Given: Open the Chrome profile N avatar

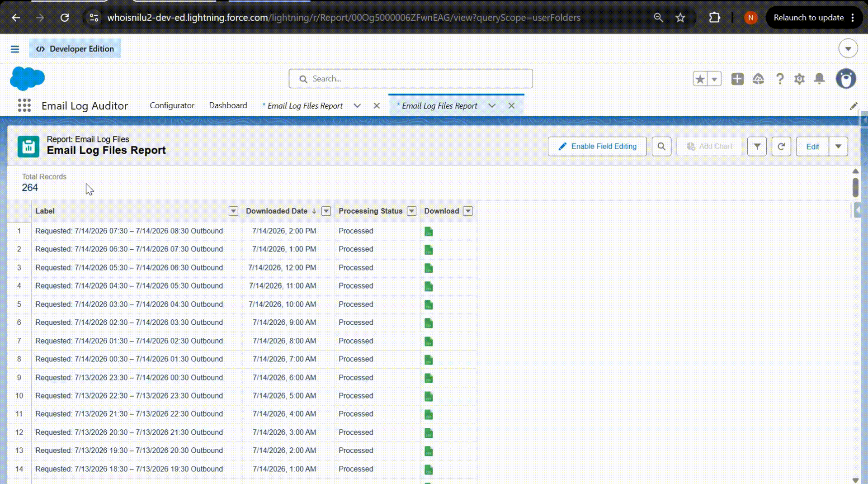Looking at the screenshot, I should click(750, 18).
